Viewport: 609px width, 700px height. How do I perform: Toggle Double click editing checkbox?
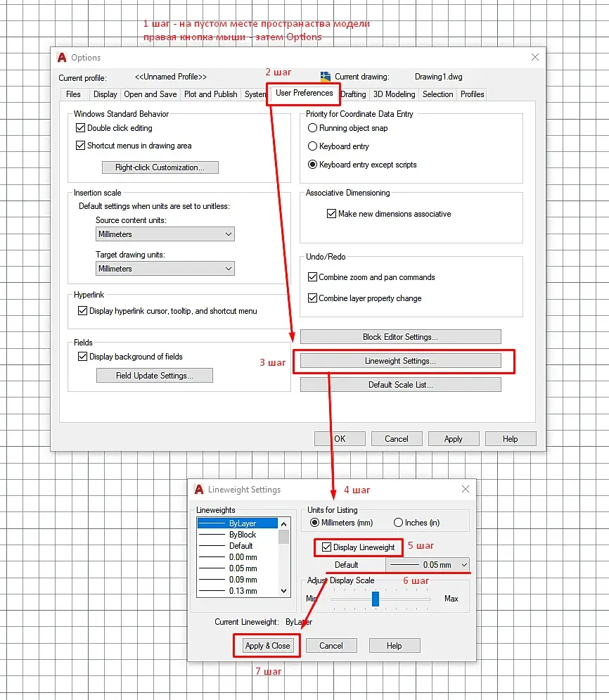[80, 127]
